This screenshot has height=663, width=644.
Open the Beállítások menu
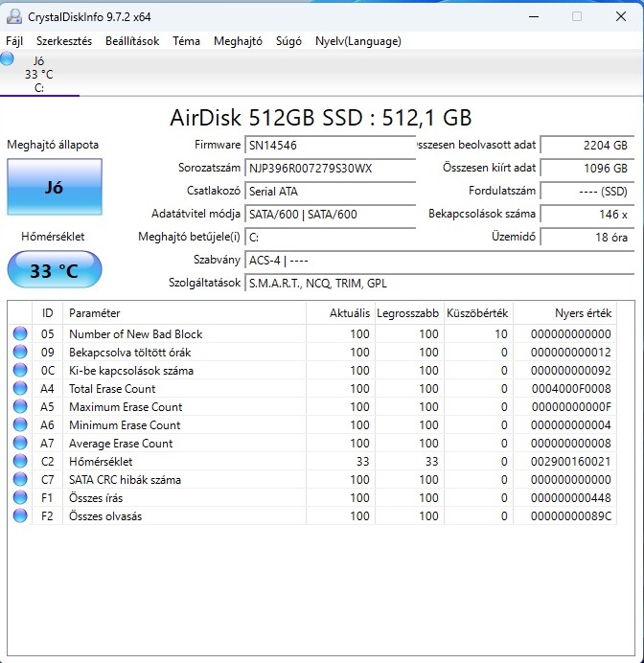pos(132,41)
